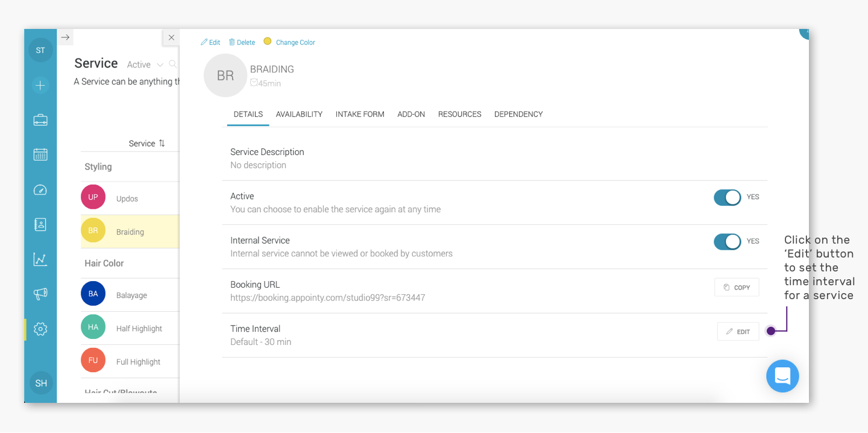The height and width of the screenshot is (433, 868).
Task: Switch to the Details tab
Action: pyautogui.click(x=248, y=114)
